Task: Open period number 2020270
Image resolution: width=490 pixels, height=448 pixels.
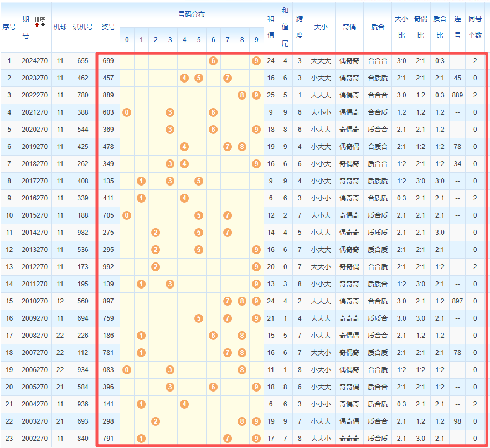Action: [x=35, y=130]
